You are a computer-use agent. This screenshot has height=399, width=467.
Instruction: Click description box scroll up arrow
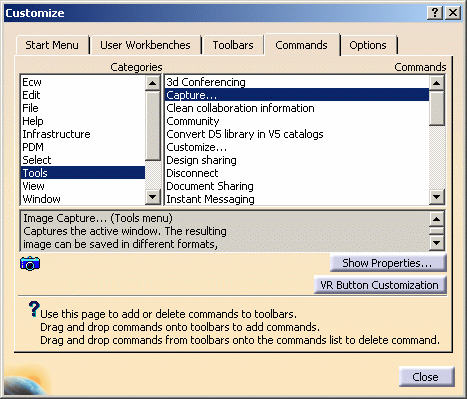pos(437,219)
